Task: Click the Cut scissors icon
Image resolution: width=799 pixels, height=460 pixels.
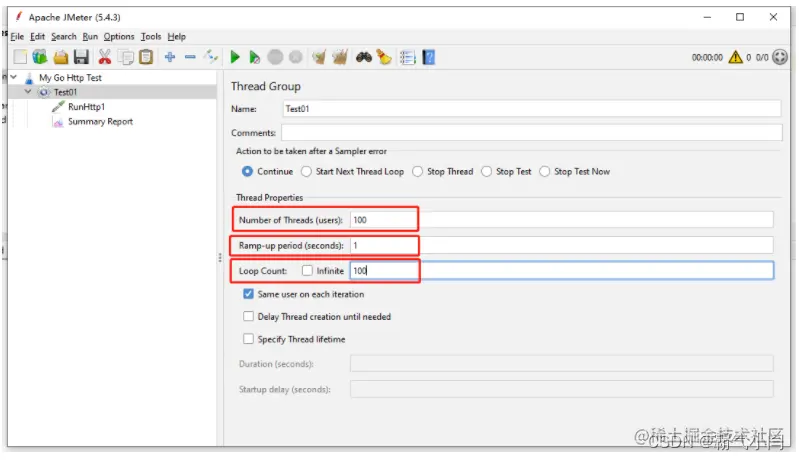Action: [x=104, y=57]
